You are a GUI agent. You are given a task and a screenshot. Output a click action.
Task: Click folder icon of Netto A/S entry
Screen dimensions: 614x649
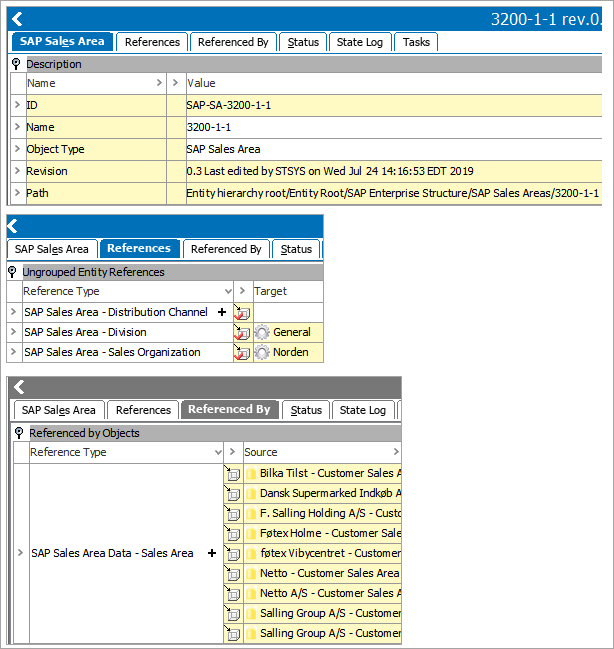point(251,593)
